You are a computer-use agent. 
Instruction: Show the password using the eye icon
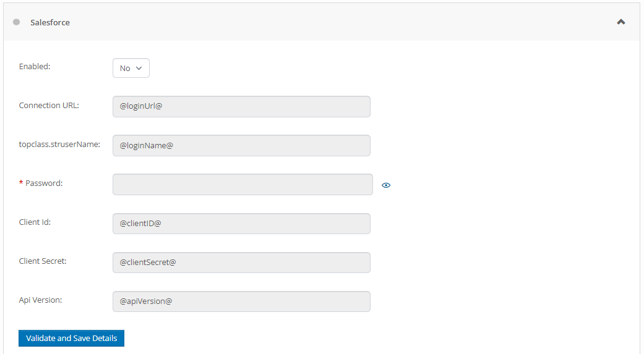point(386,185)
